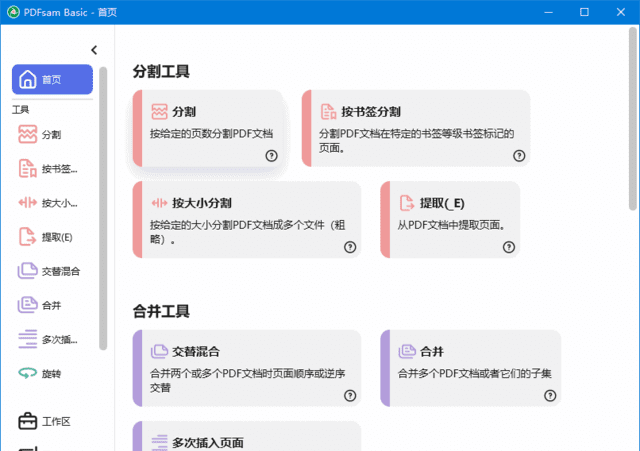Viewport: 640px width, 451px height.
Task: Show help for the 按书签分割 card
Action: tap(519, 156)
